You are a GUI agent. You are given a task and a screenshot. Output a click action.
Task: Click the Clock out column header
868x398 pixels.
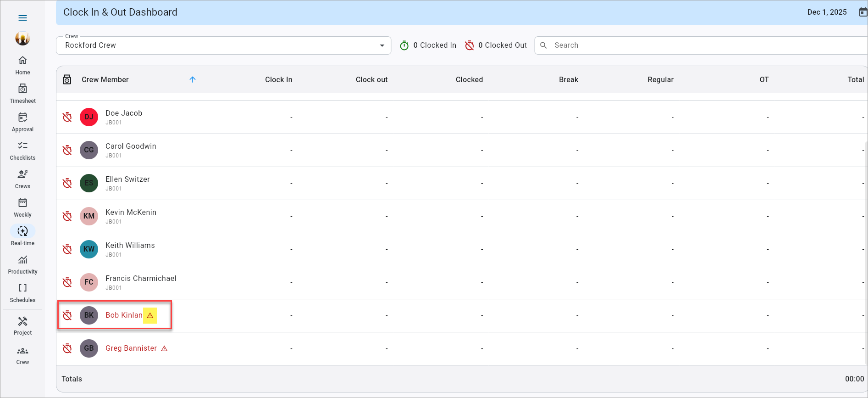[x=371, y=79]
